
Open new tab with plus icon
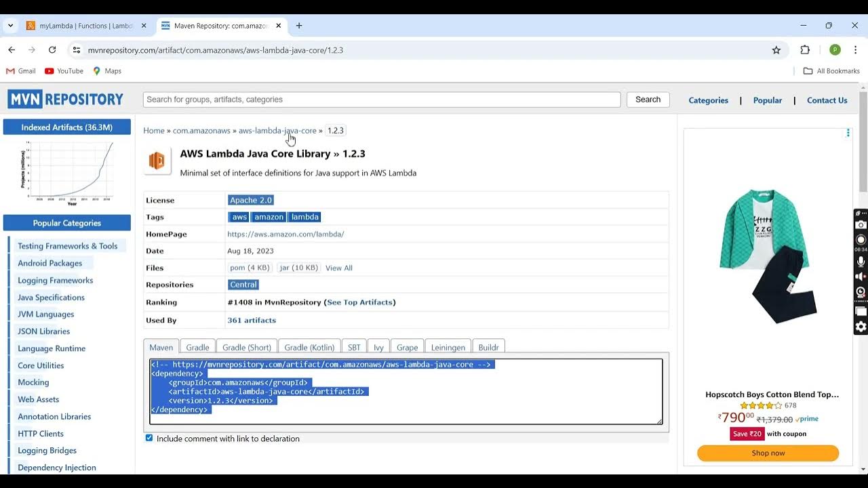click(x=299, y=26)
